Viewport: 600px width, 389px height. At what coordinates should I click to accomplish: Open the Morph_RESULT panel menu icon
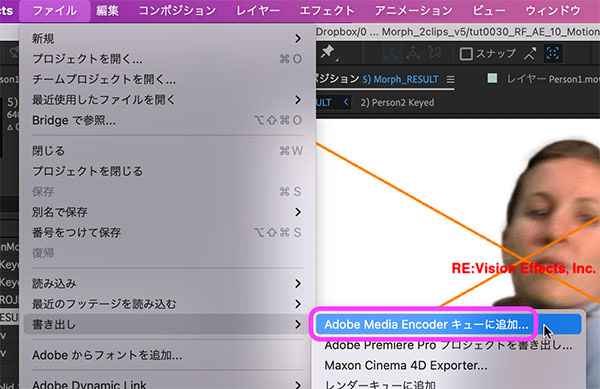(451, 80)
